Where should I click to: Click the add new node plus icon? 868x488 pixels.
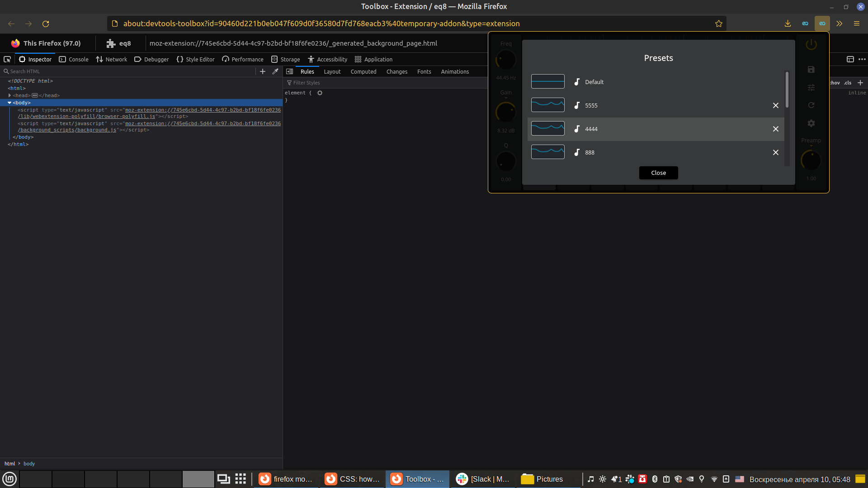point(263,71)
